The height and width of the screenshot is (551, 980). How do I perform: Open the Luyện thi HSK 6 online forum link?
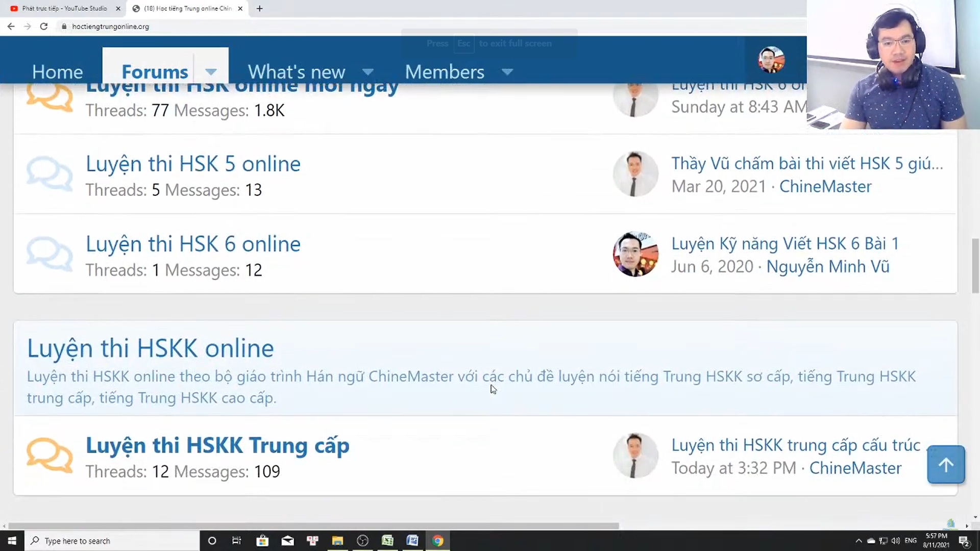tap(193, 244)
